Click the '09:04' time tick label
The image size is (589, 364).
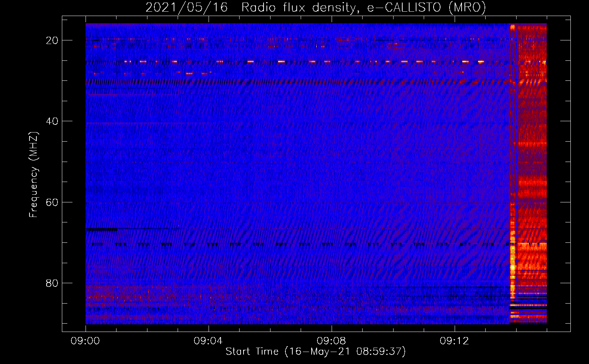208,341
